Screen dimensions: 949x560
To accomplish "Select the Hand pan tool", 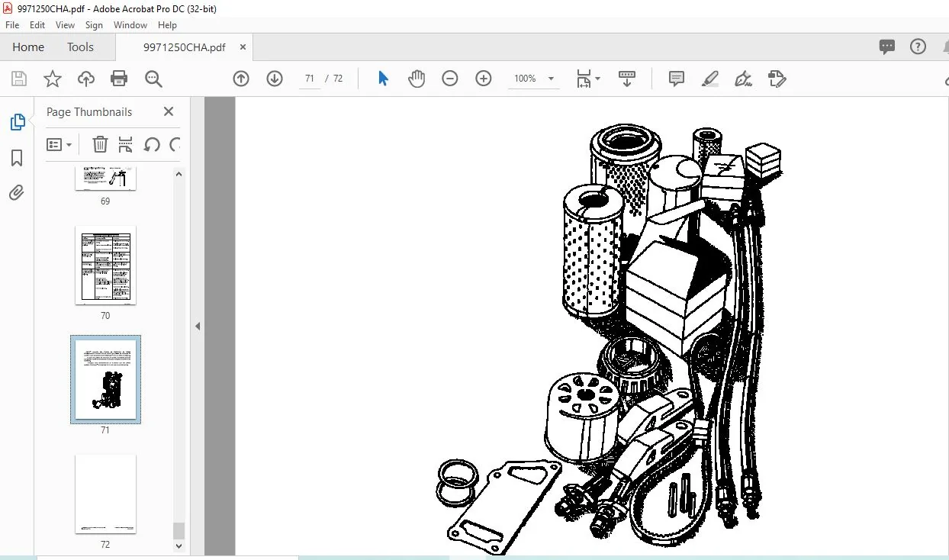I will [417, 79].
